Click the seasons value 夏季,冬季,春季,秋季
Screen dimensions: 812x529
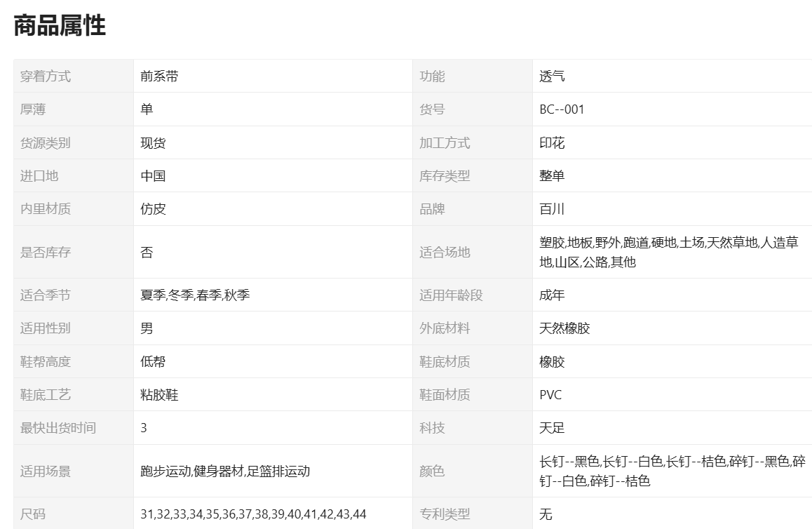[195, 295]
